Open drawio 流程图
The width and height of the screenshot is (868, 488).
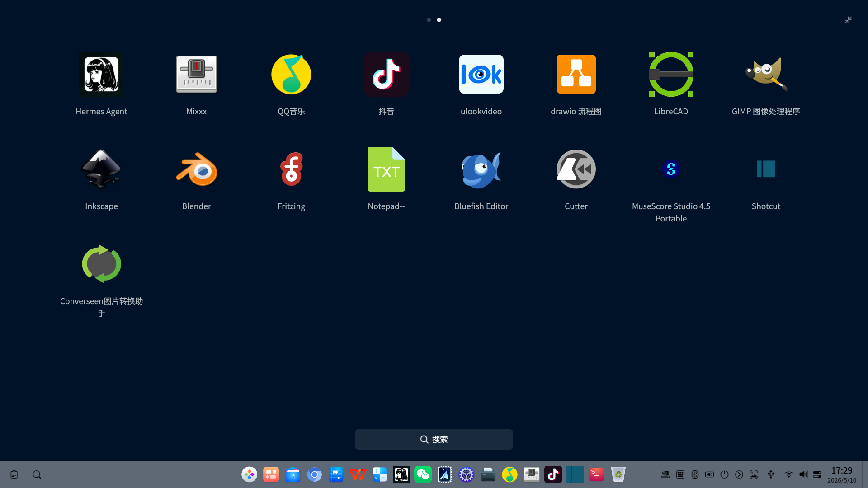point(576,74)
